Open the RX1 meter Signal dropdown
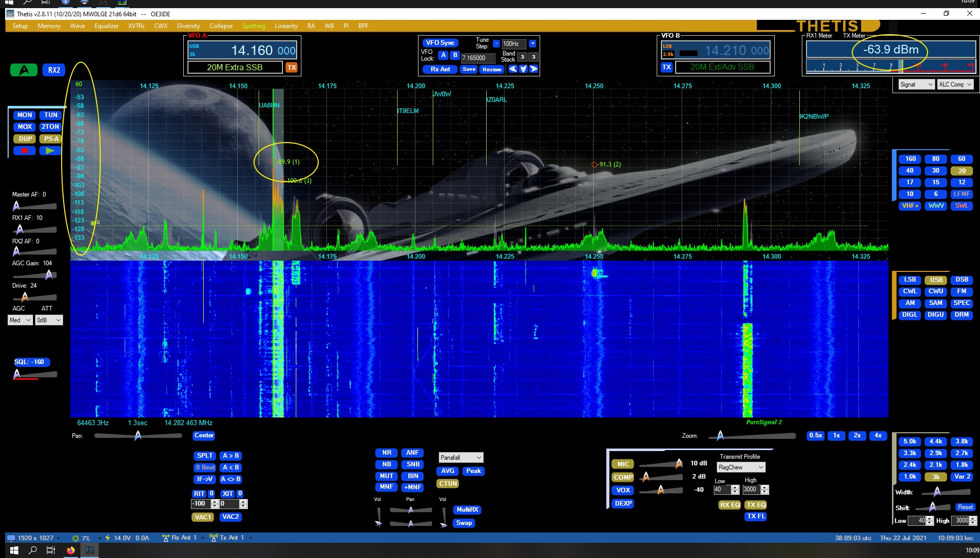Image resolution: width=980 pixels, height=558 pixels. [x=916, y=85]
